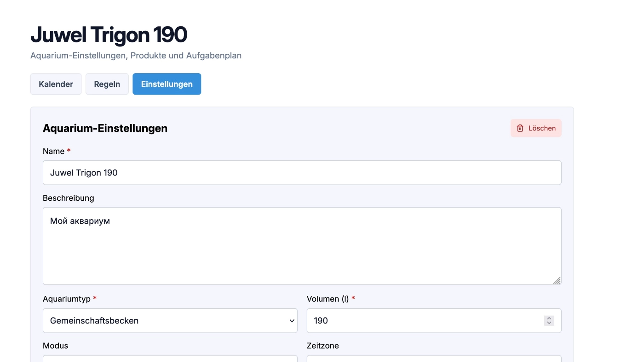
Task: Click the 'Aquariumtyp' label
Action: coord(67,299)
